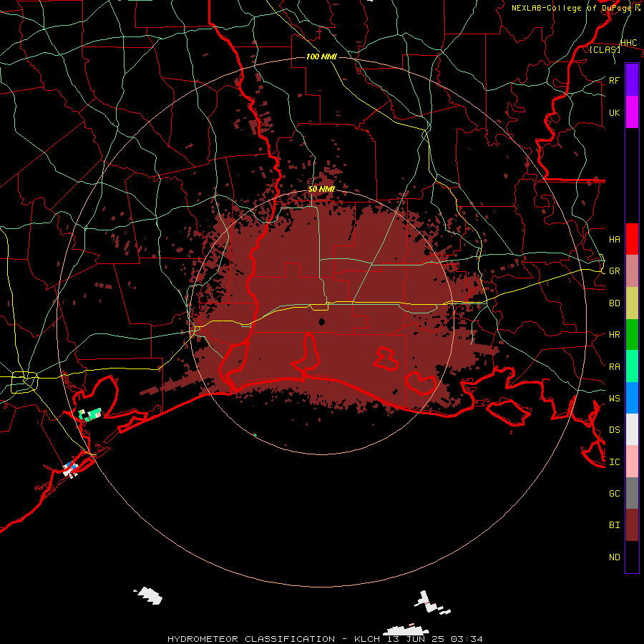Click the 'NEXLAB-College of DuPage' text
This screenshot has width=644, height=644.
coord(571,8)
